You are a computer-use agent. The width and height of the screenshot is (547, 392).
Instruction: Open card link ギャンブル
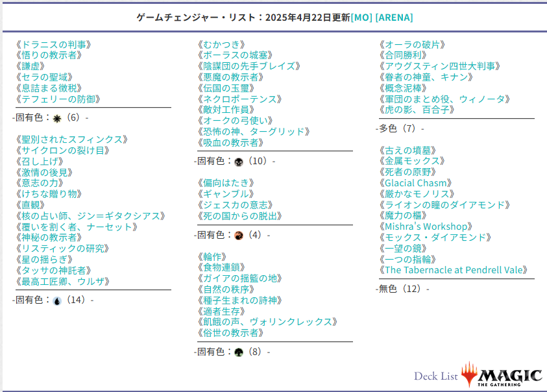click(x=226, y=194)
